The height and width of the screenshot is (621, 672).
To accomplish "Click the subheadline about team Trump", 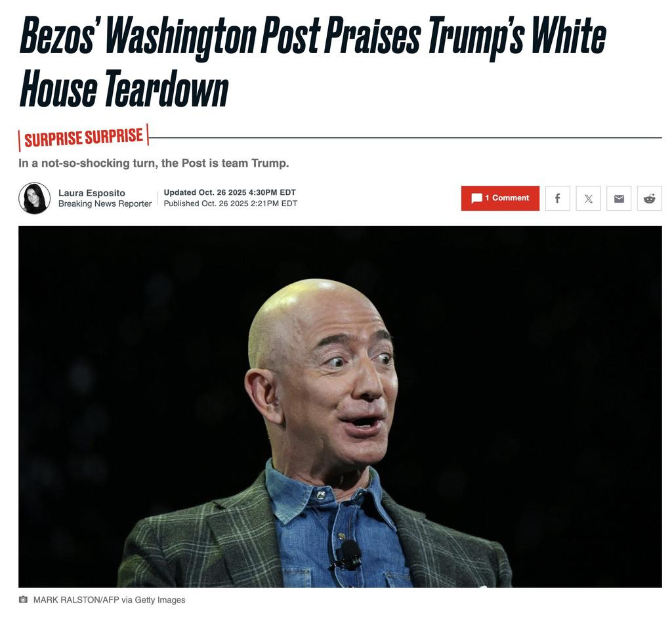I will coord(154,163).
